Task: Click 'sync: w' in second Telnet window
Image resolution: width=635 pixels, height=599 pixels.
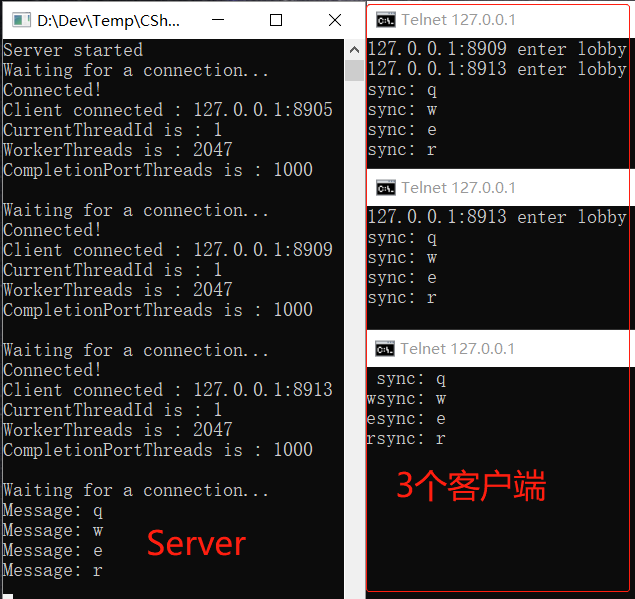Action: click(402, 258)
